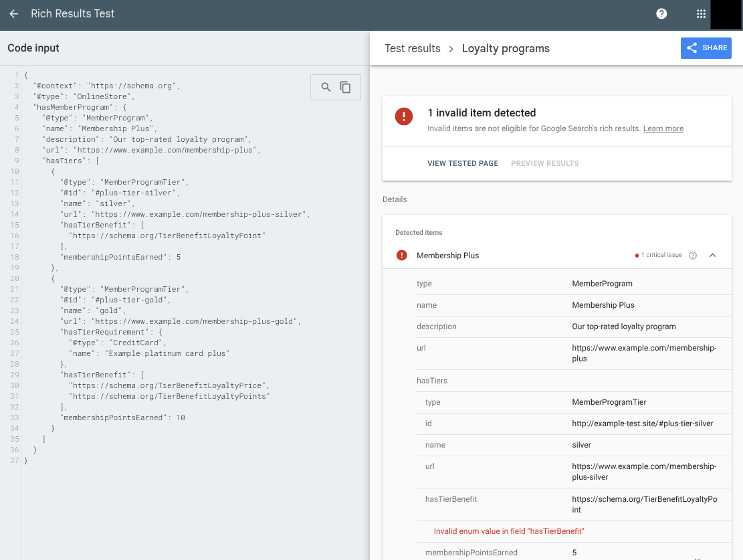Collapse the Membership Plus details section
The width and height of the screenshot is (743, 560).
click(712, 255)
